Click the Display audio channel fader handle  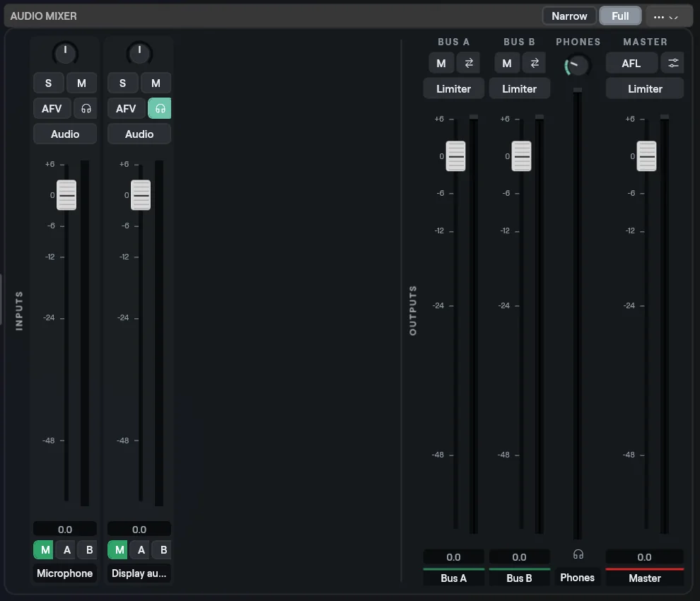141,195
